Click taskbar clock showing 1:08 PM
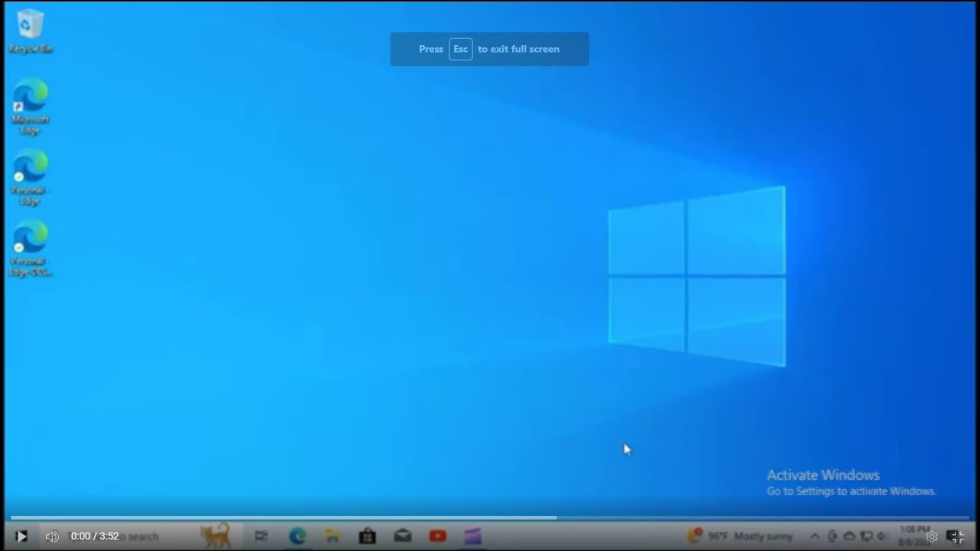 coord(914,536)
